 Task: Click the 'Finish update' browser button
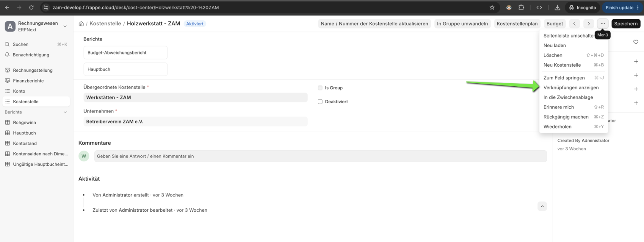tap(621, 7)
